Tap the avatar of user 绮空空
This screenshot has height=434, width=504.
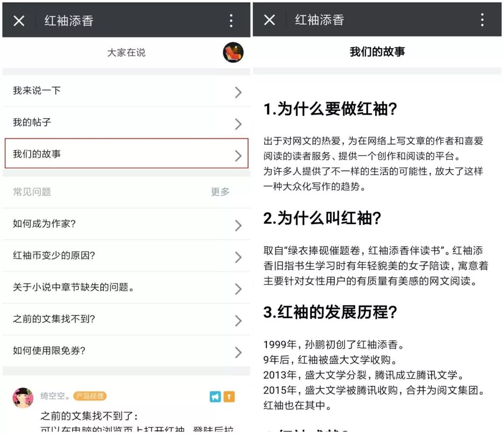23,398
